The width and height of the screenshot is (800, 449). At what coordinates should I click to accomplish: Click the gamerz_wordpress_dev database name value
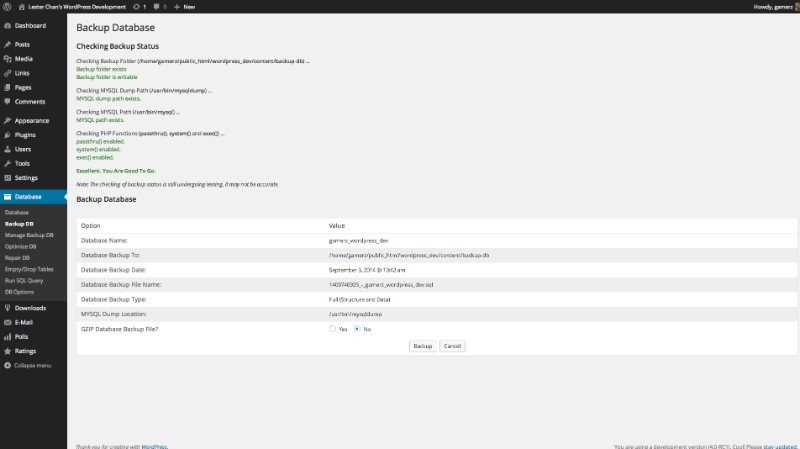tap(359, 240)
